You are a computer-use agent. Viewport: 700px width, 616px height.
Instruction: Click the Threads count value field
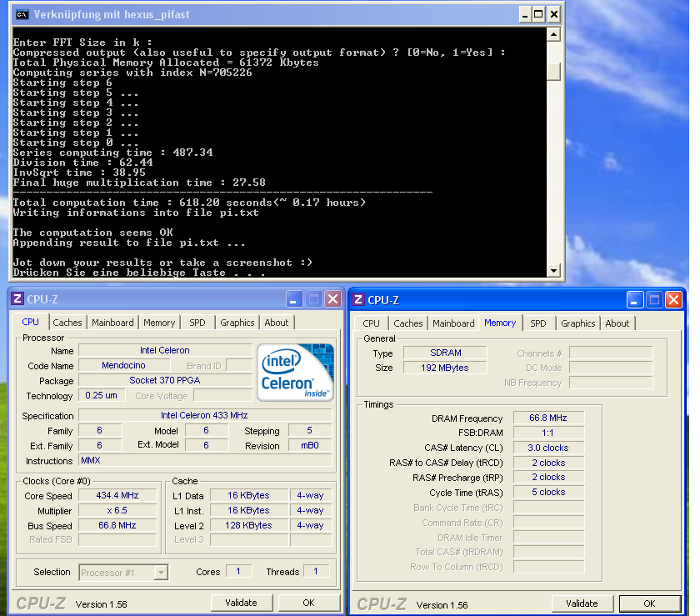[316, 571]
